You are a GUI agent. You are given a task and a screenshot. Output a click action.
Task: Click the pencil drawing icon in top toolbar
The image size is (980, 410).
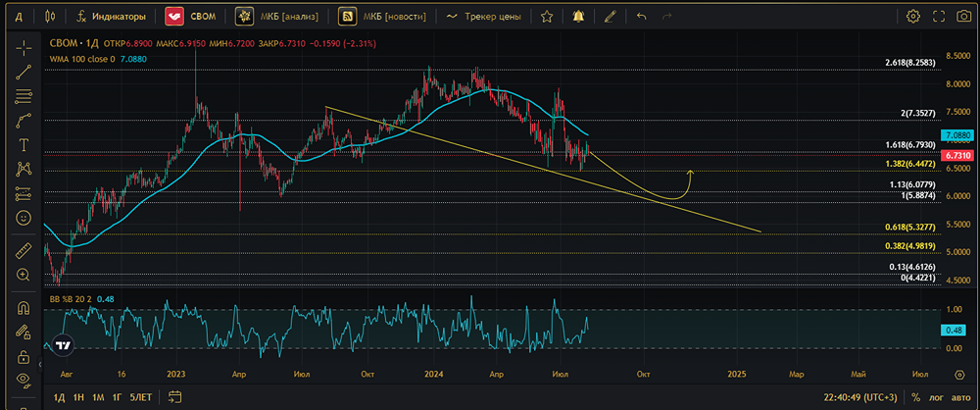point(610,17)
